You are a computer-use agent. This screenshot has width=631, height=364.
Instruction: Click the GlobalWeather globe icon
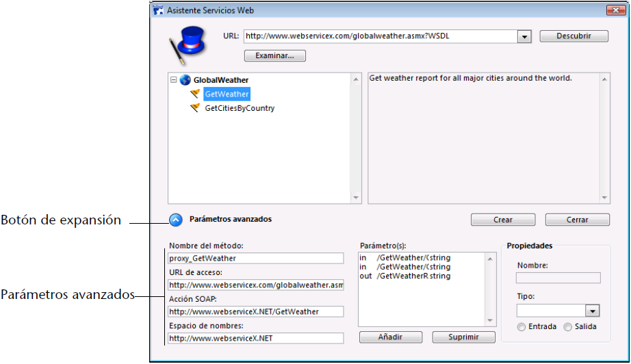(185, 79)
